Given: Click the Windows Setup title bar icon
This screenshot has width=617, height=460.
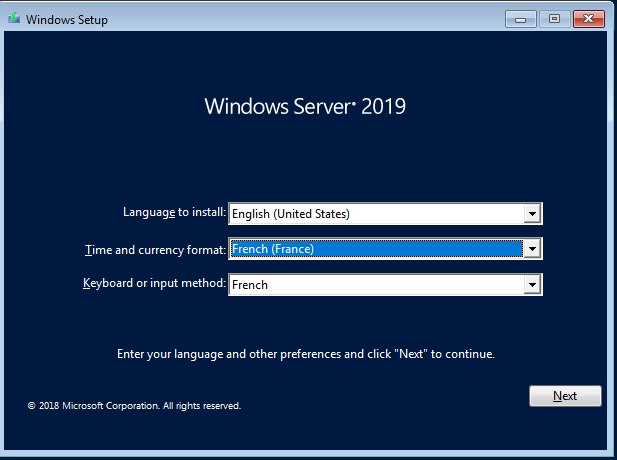Looking at the screenshot, I should click(x=14, y=18).
